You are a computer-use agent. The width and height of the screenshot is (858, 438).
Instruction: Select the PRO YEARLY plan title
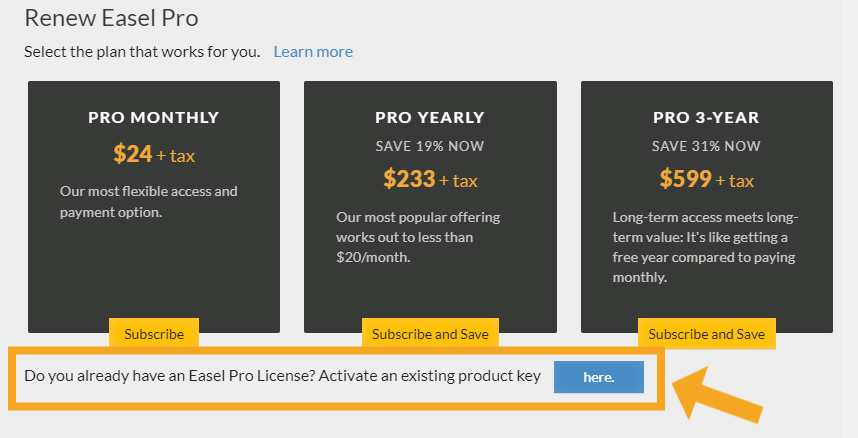point(430,118)
